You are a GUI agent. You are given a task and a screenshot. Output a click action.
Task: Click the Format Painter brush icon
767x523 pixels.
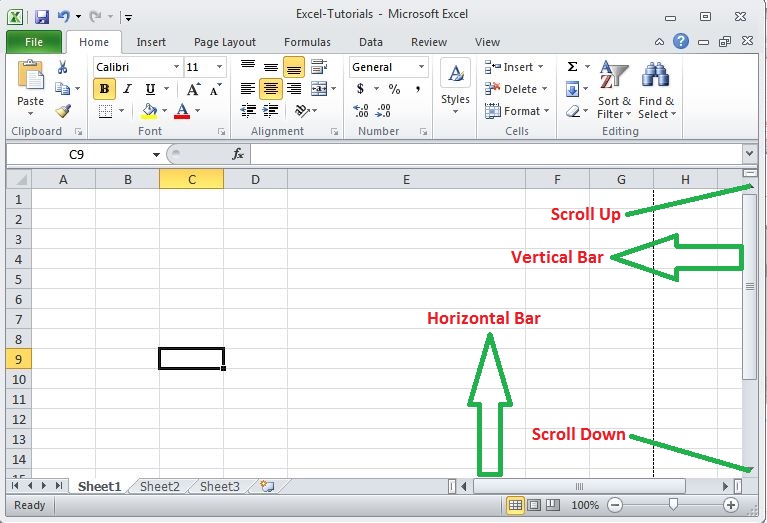(63, 111)
